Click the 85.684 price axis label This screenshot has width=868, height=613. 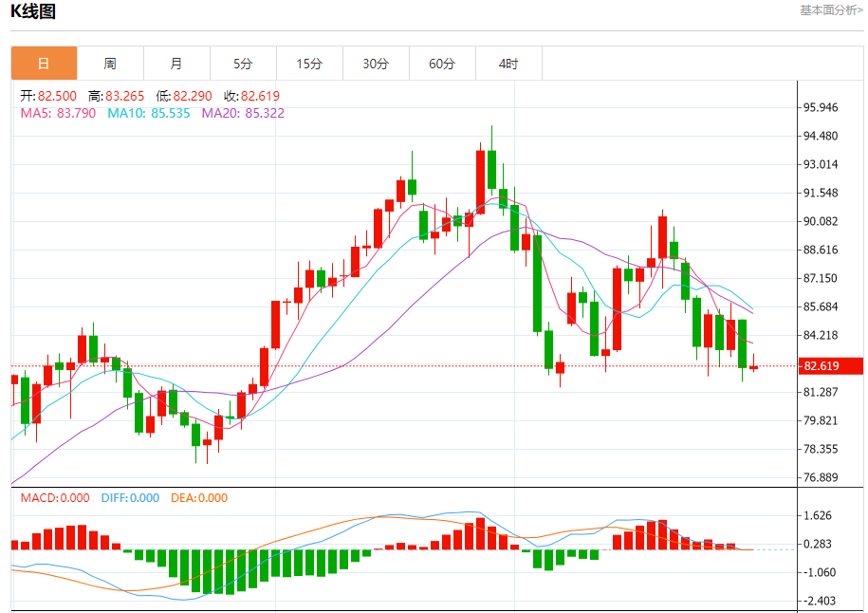coord(821,306)
